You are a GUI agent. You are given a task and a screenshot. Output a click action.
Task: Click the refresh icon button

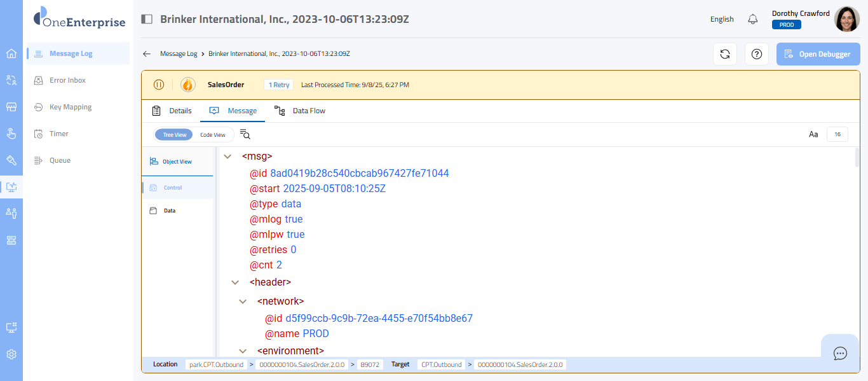pos(724,54)
